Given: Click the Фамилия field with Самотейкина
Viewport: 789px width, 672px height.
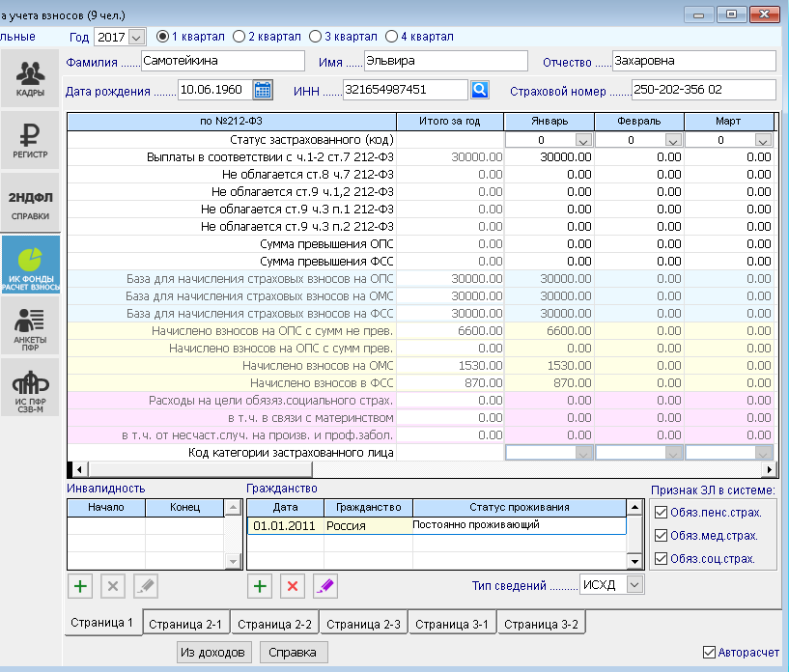Looking at the screenshot, I should coord(223,61).
